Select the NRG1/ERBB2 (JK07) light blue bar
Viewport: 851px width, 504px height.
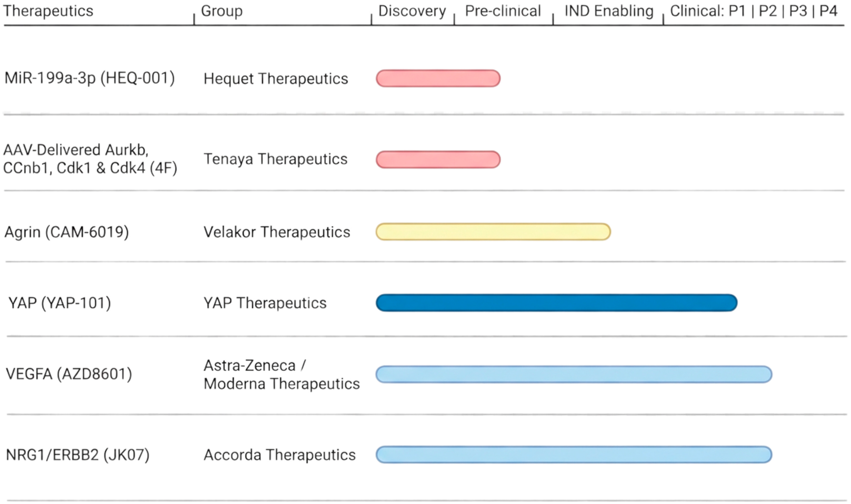pos(574,455)
